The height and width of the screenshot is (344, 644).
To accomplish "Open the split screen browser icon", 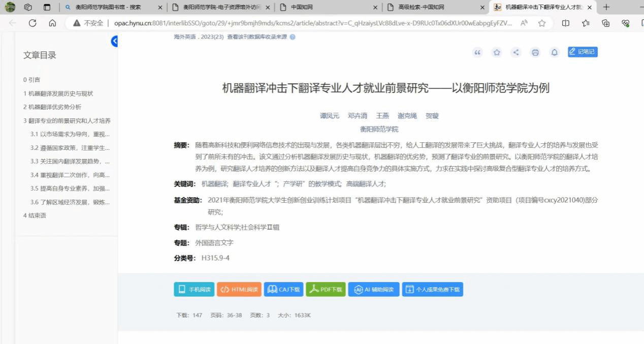I will pyautogui.click(x=566, y=23).
